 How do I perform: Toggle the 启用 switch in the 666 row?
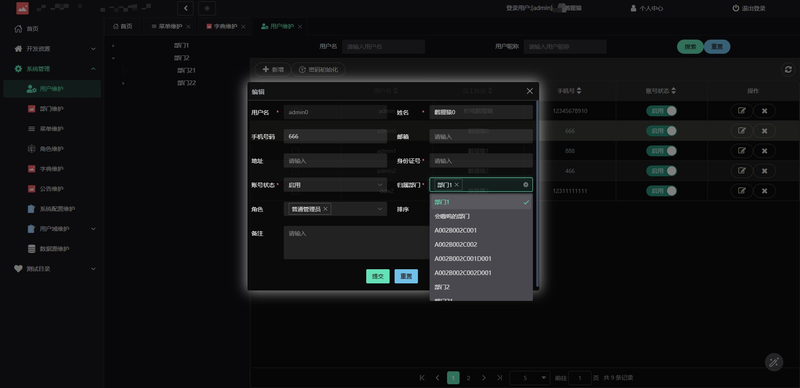pos(661,131)
